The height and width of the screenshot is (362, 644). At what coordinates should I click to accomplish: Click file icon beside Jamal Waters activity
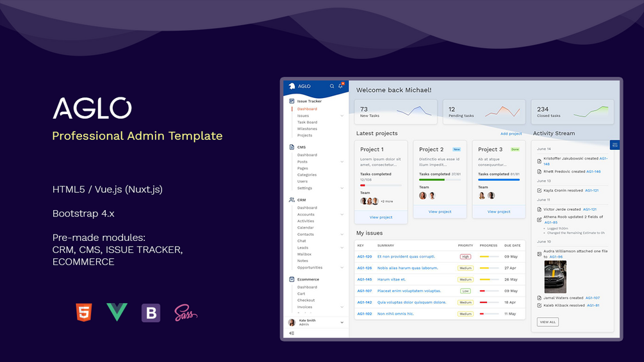pos(540,298)
